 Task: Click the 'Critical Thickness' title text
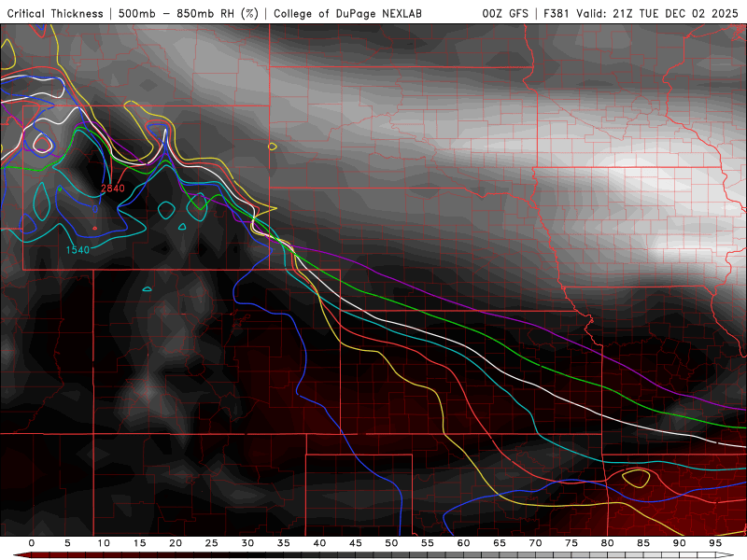[x=55, y=13]
